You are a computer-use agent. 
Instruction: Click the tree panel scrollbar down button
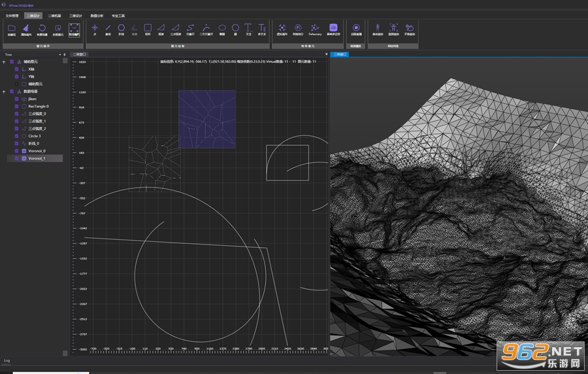pyautogui.click(x=65, y=353)
